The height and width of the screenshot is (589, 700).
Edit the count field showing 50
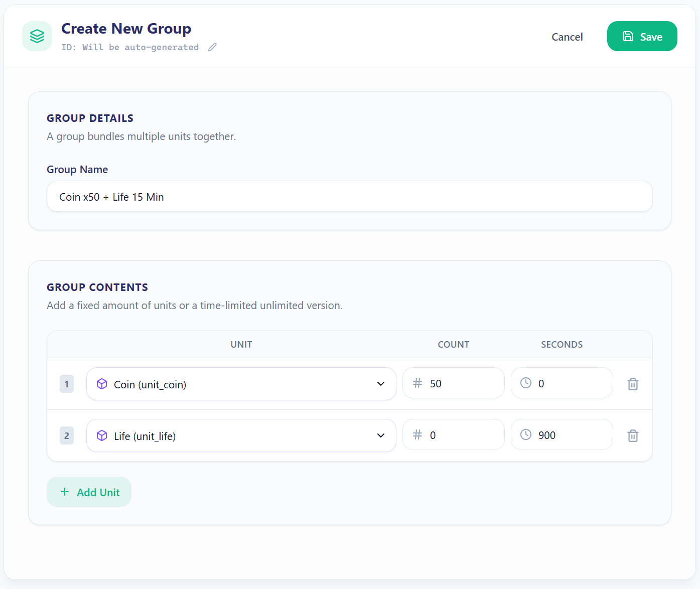click(454, 383)
